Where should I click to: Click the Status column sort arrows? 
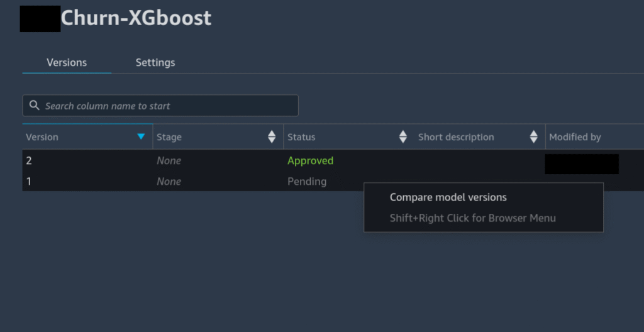click(x=403, y=136)
